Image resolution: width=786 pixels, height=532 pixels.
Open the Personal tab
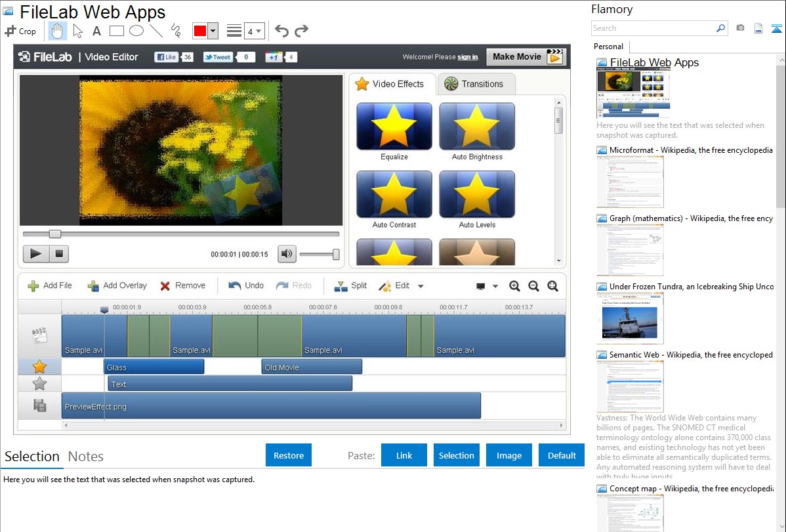(608, 47)
